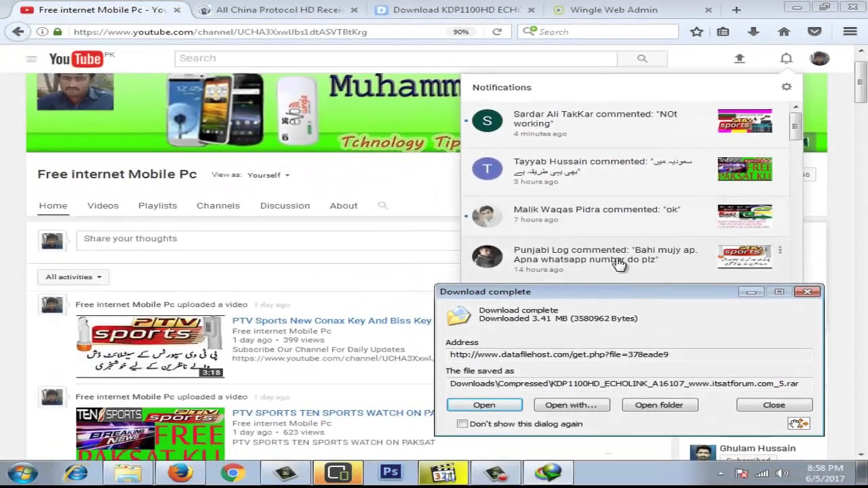Open the "All activities" filter dropdown
This screenshot has height=488, width=868.
pyautogui.click(x=73, y=277)
